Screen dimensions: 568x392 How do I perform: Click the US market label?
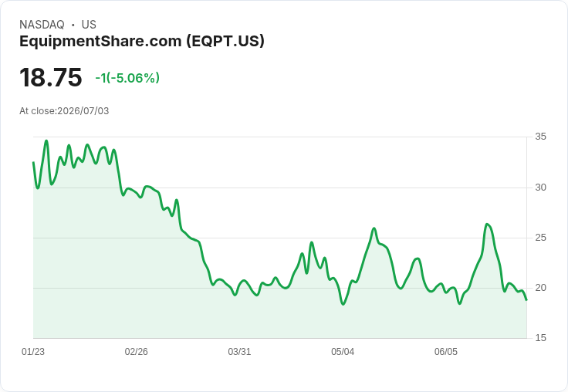click(89, 25)
